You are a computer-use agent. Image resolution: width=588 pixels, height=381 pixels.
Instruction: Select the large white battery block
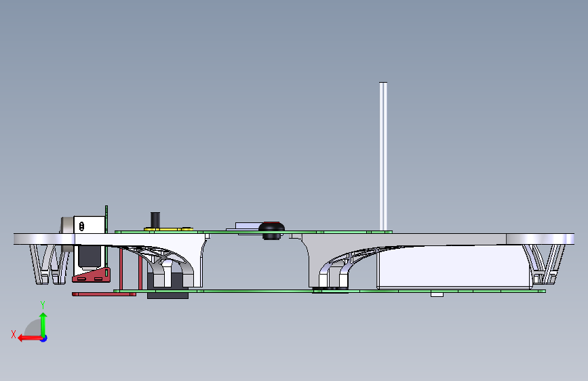click(454, 266)
